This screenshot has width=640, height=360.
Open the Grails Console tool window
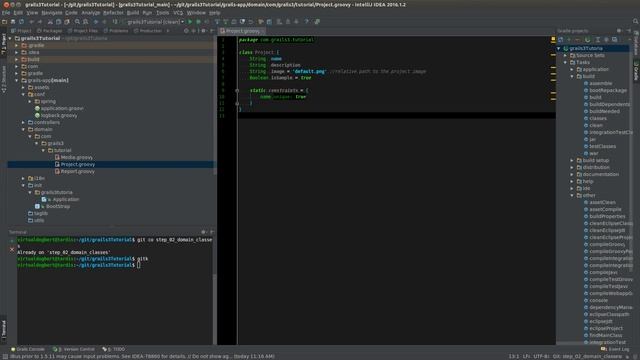[28, 349]
